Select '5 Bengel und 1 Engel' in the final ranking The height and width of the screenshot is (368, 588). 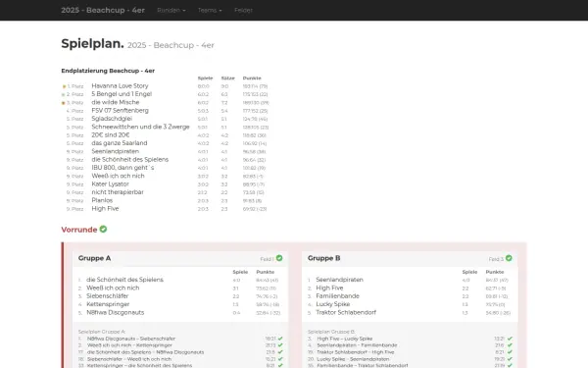coord(122,94)
